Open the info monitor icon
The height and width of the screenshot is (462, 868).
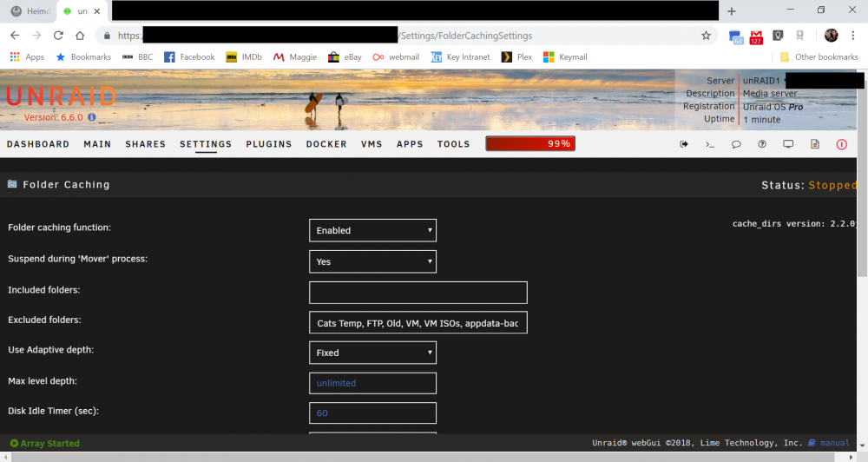pyautogui.click(x=788, y=144)
